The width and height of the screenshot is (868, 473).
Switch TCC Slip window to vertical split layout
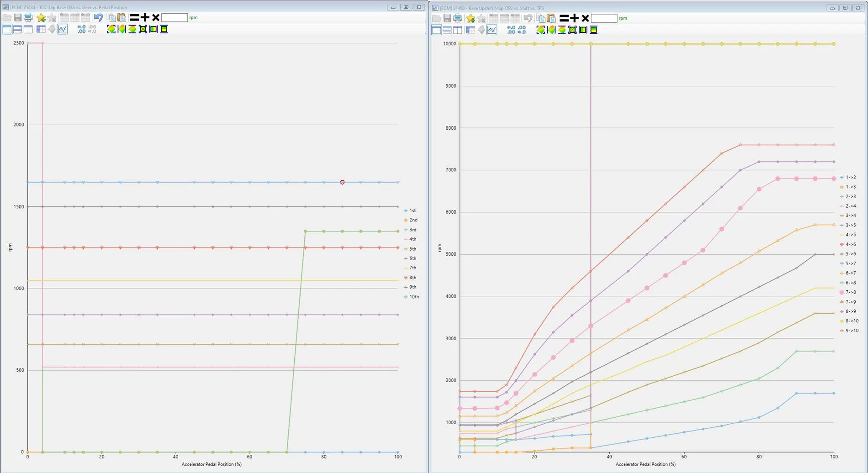click(28, 29)
